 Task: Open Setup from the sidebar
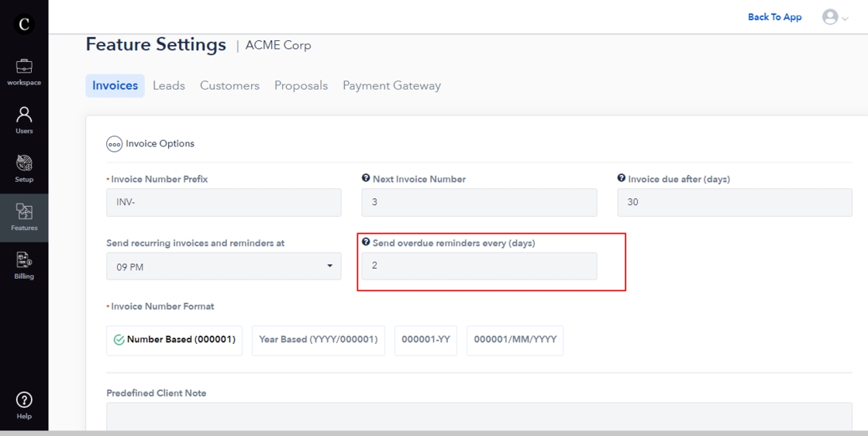(24, 168)
